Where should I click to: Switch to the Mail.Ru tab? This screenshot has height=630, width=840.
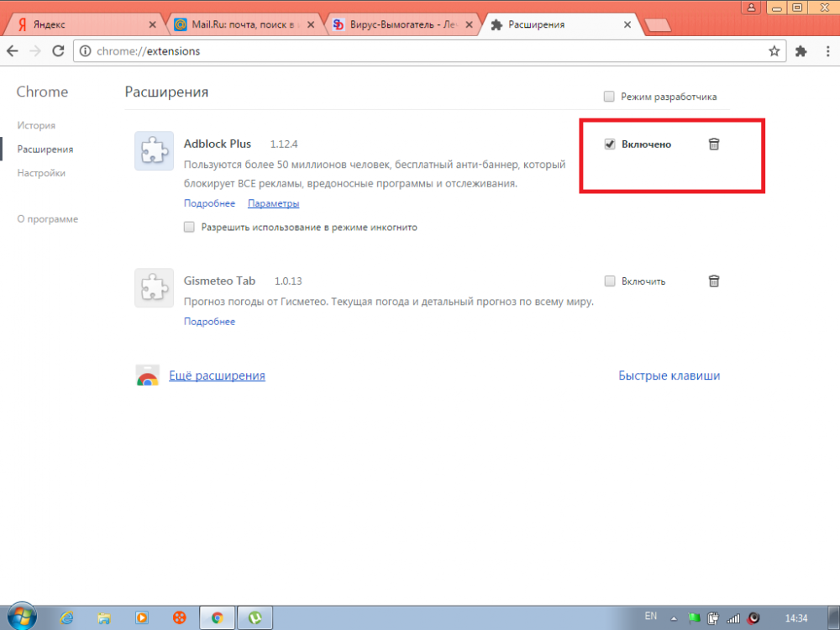click(x=239, y=24)
